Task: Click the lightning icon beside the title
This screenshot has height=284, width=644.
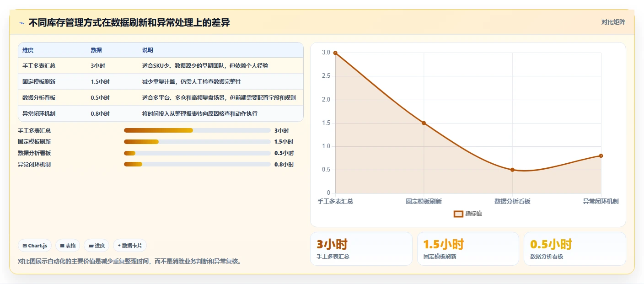Action: (x=21, y=23)
